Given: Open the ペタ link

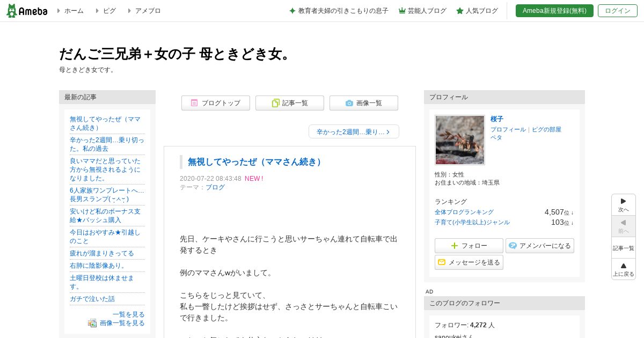Looking at the screenshot, I should [x=496, y=137].
